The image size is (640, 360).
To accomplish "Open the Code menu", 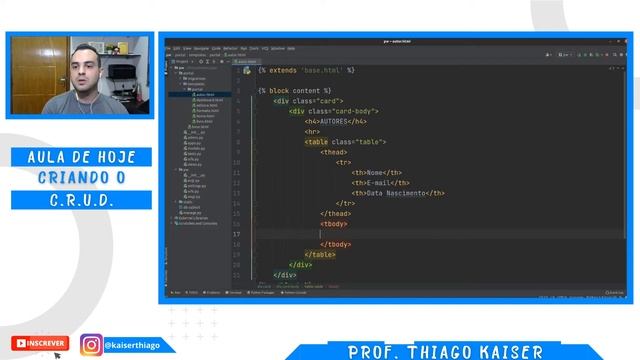I will 216,48.
